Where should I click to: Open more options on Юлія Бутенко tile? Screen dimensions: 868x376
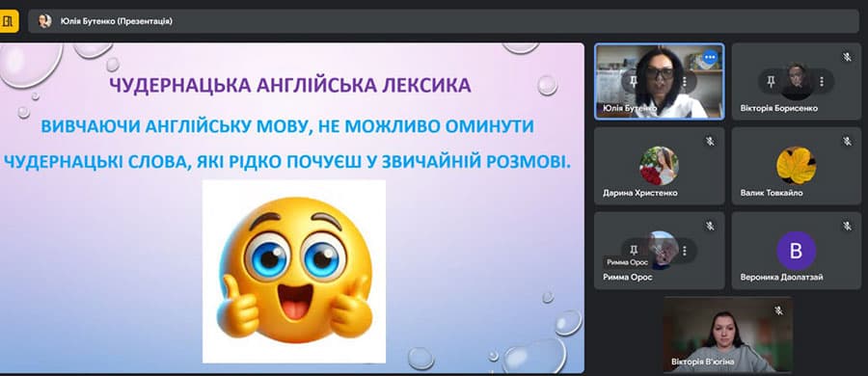coord(684,82)
